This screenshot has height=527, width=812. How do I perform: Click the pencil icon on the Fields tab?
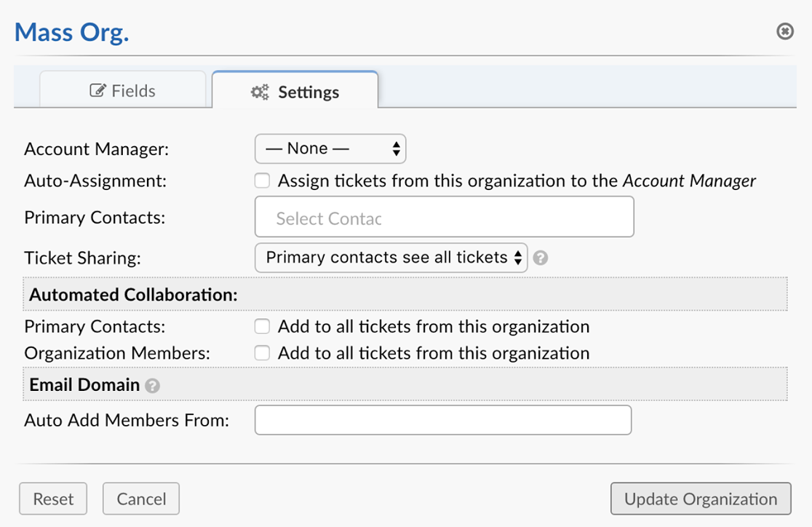[98, 90]
